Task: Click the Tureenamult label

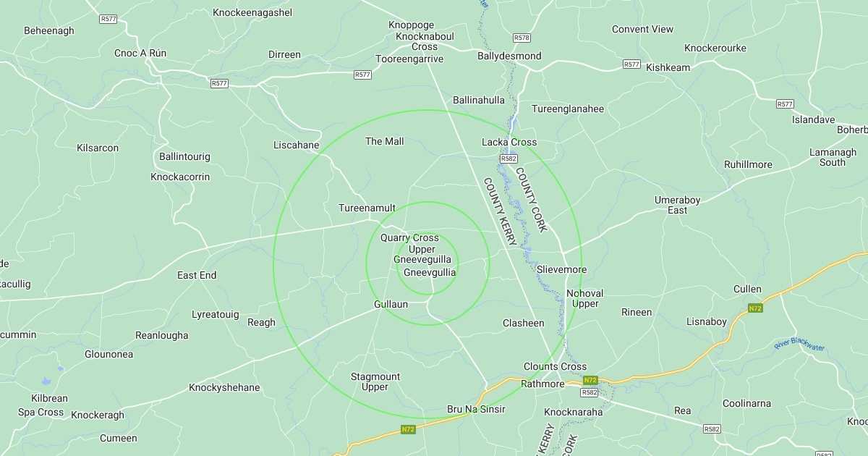Action: pos(367,208)
